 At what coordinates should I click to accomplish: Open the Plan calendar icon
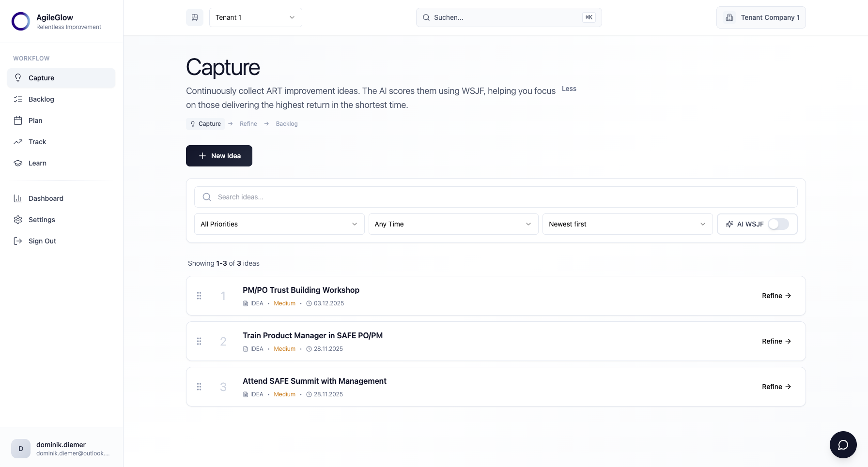coord(18,121)
